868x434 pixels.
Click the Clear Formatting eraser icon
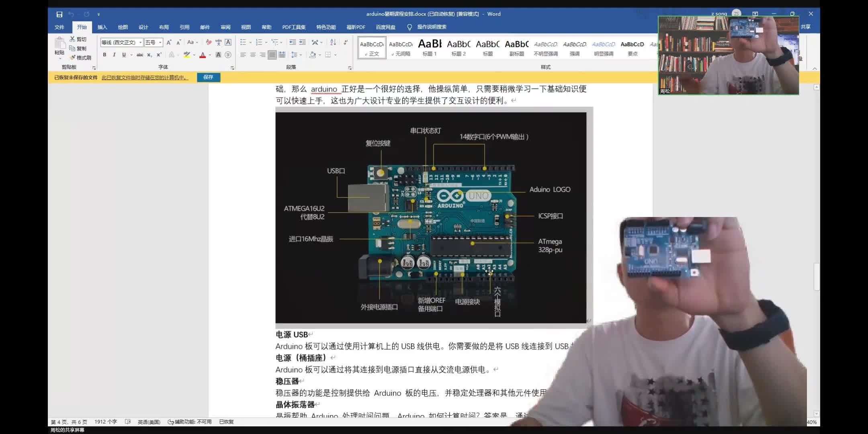tap(209, 42)
